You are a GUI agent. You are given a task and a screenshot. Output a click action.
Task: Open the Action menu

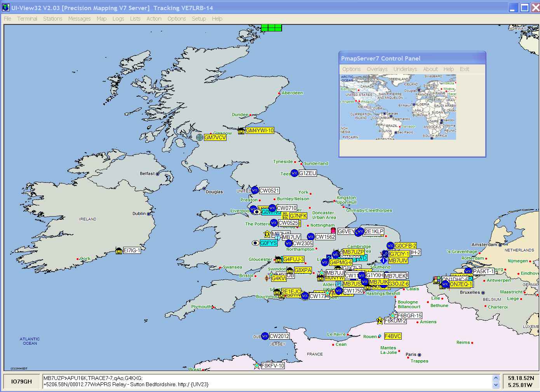coord(154,19)
